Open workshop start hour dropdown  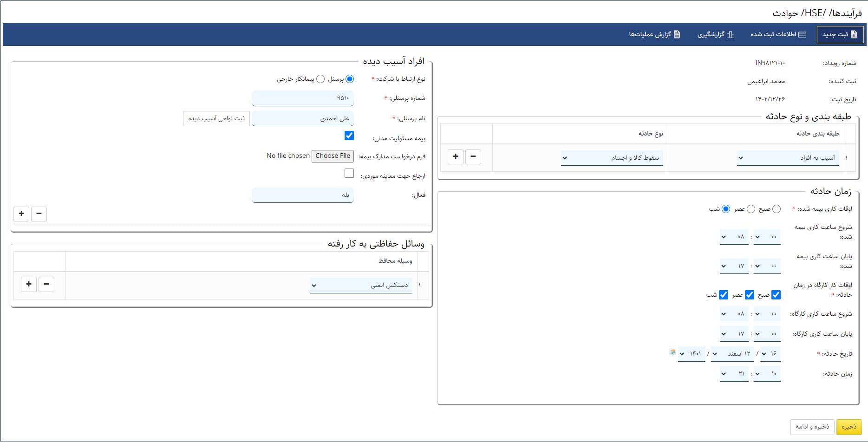(x=734, y=314)
